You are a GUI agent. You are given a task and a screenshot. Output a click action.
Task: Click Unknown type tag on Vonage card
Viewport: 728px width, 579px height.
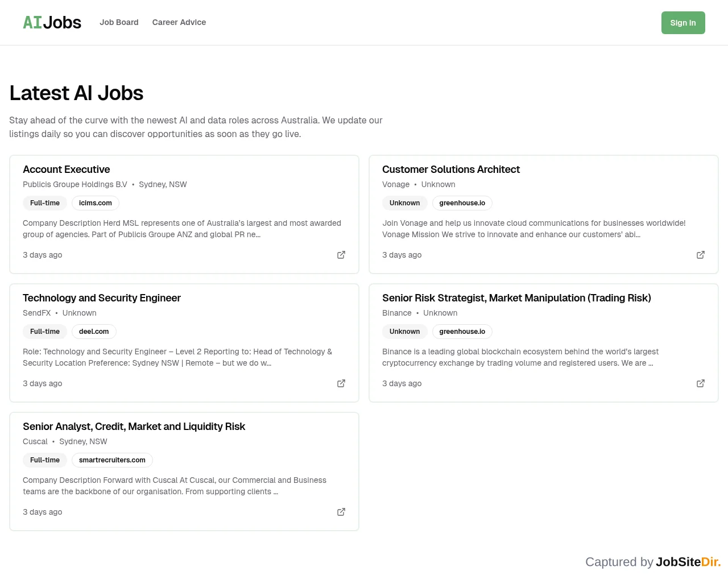pyautogui.click(x=404, y=203)
